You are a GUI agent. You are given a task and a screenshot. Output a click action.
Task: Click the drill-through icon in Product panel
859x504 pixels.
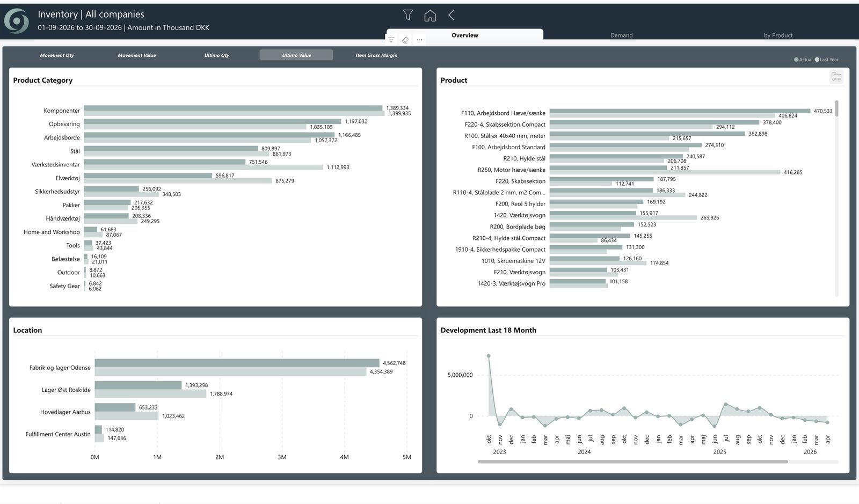click(x=836, y=77)
